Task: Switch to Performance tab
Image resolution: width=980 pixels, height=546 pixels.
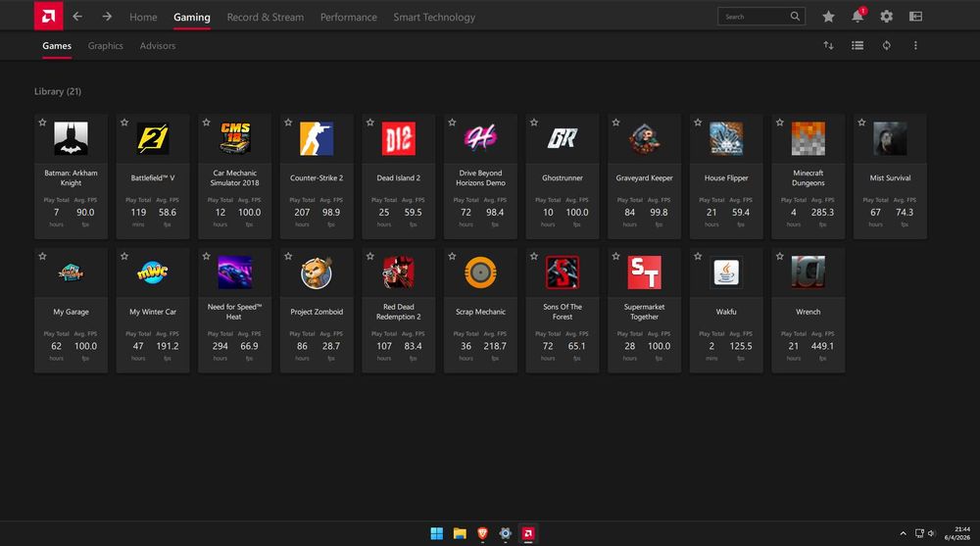Action: click(x=349, y=18)
